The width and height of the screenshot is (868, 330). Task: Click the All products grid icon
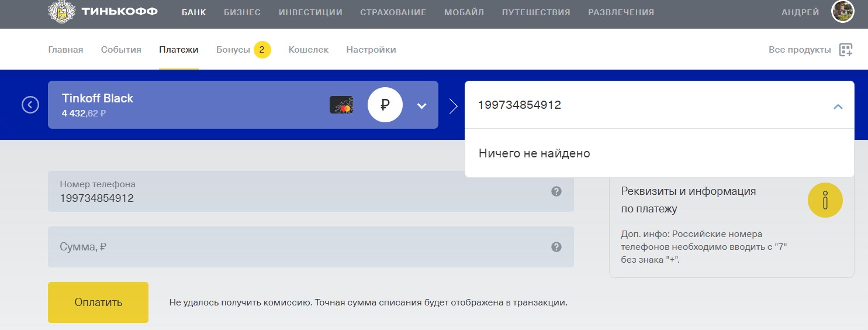point(846,50)
